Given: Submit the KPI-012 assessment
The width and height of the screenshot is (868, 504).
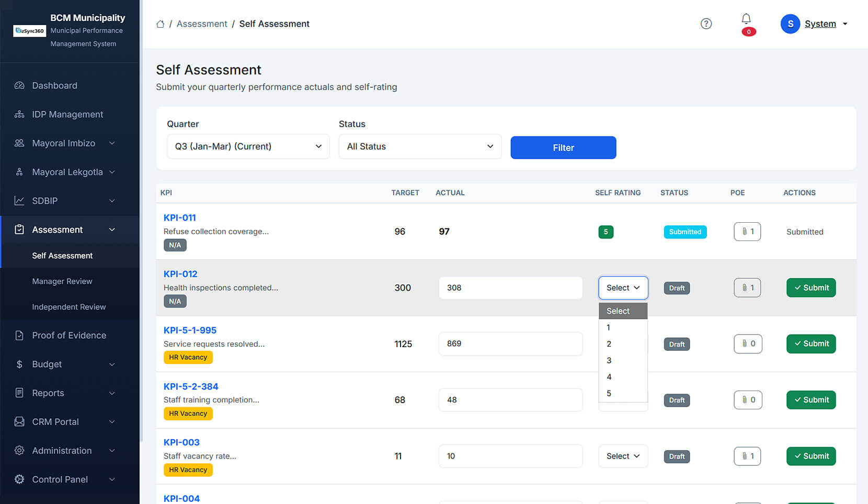Looking at the screenshot, I should pyautogui.click(x=810, y=288).
